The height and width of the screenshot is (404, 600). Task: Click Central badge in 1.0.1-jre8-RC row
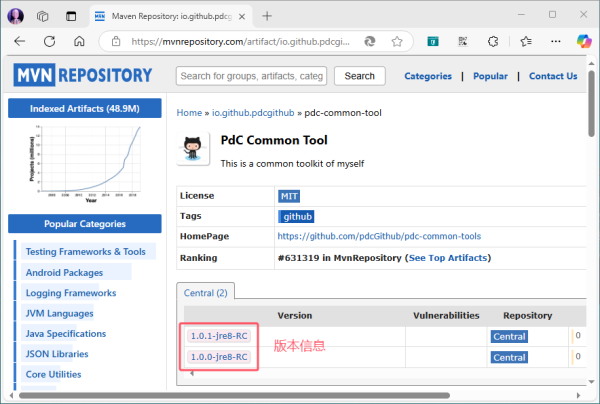[x=509, y=336]
